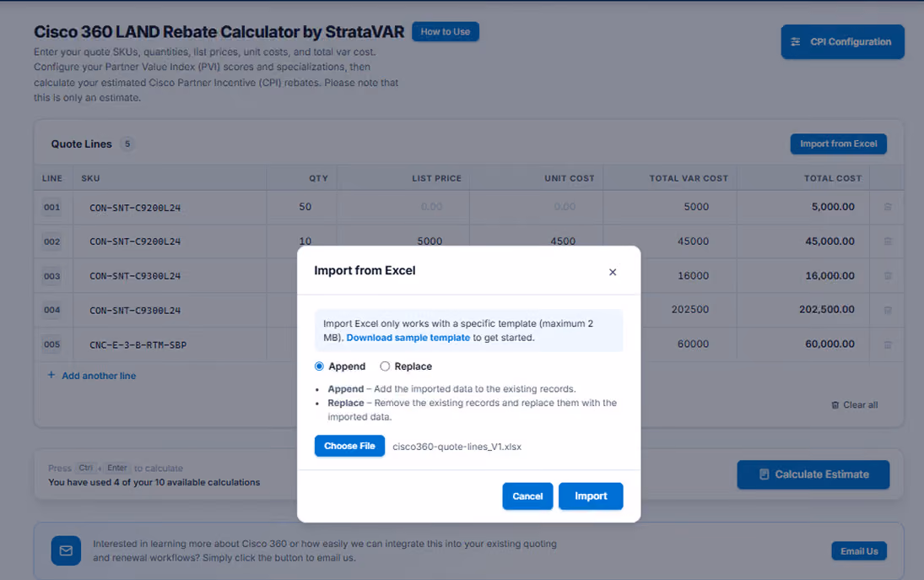Delete line 001 with trash icon

coord(888,207)
